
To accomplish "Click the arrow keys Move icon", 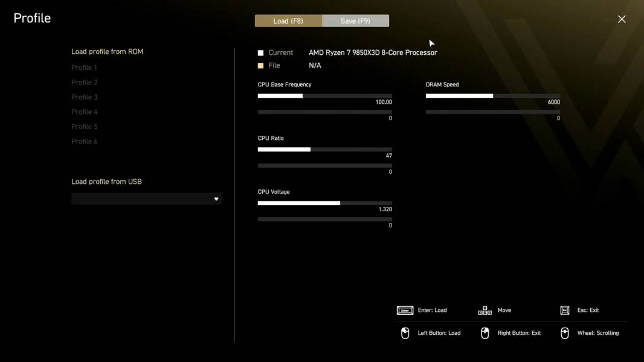I will 485,310.
